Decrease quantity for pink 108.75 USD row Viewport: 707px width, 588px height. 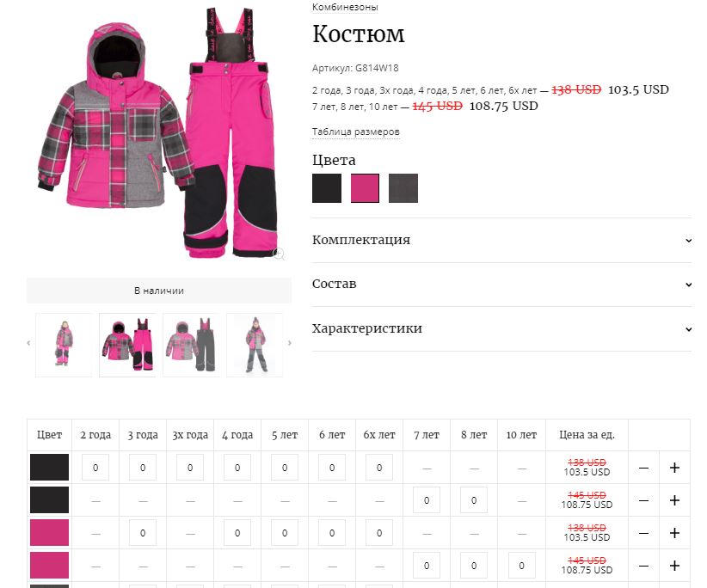click(x=643, y=566)
